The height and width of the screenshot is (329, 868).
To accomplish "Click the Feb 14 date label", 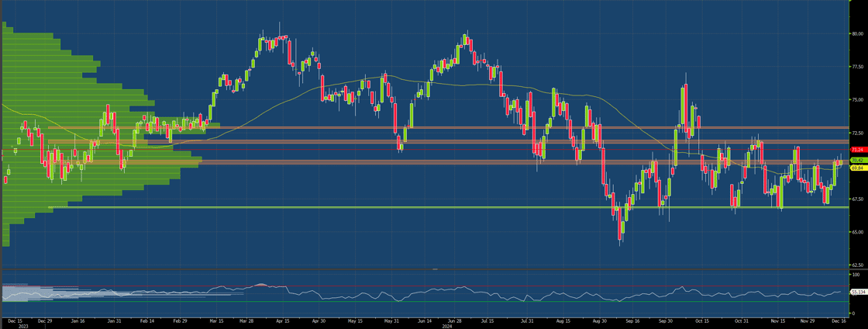I will 147,320.
